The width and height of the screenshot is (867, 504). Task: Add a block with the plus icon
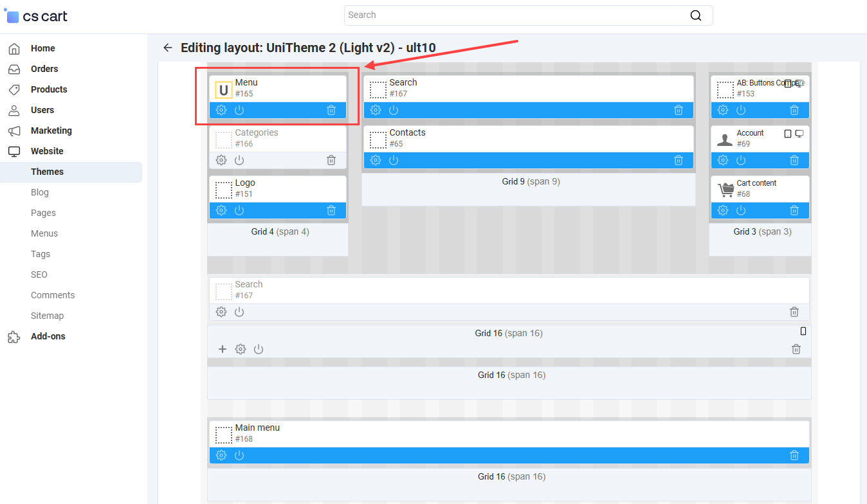223,349
